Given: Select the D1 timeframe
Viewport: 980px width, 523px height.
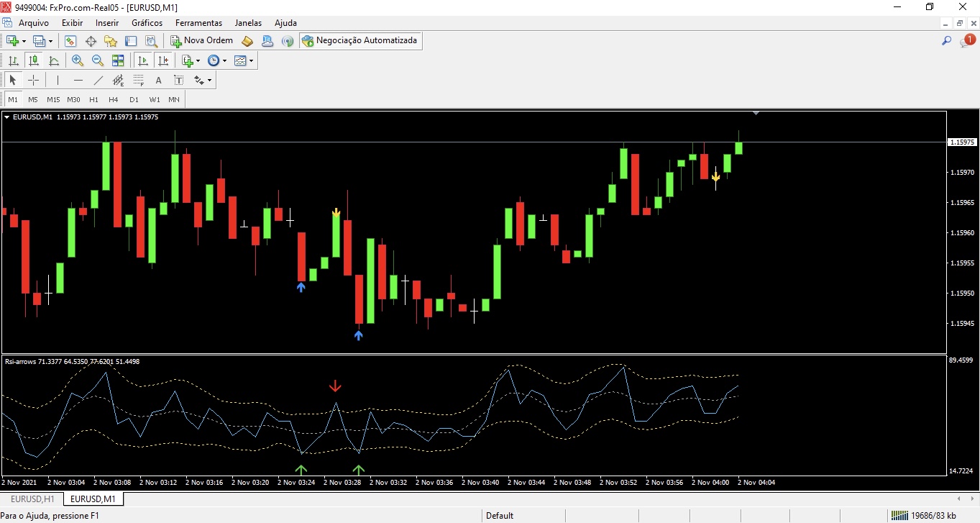Looking at the screenshot, I should click(134, 99).
